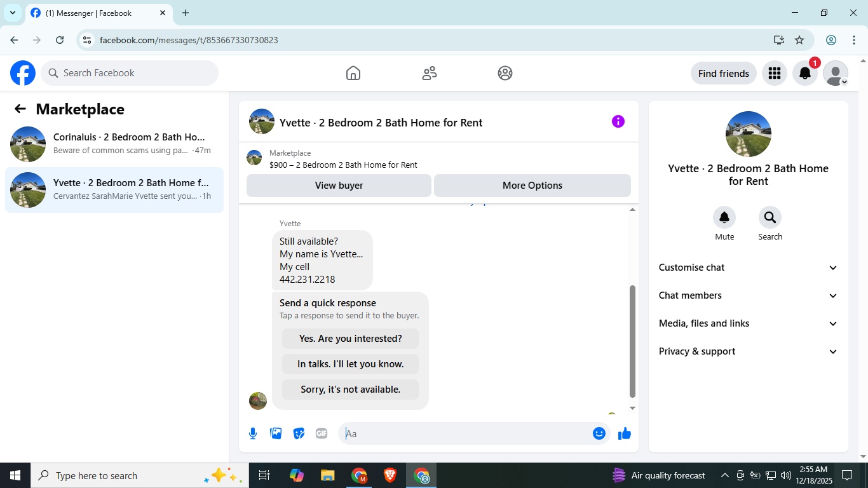
Task: Open a new browser tab
Action: [x=186, y=13]
